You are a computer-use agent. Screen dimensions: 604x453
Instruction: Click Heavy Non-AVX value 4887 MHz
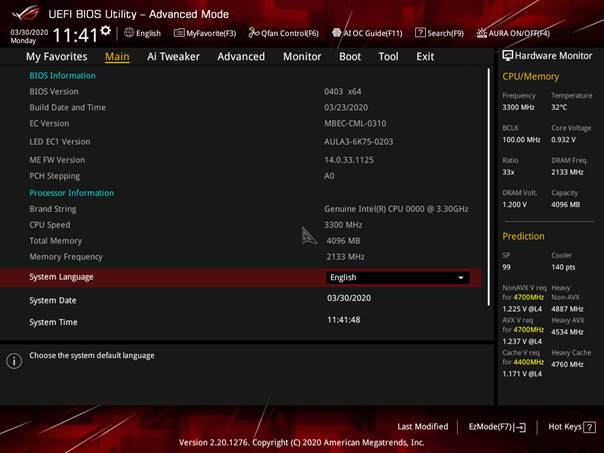tap(567, 309)
